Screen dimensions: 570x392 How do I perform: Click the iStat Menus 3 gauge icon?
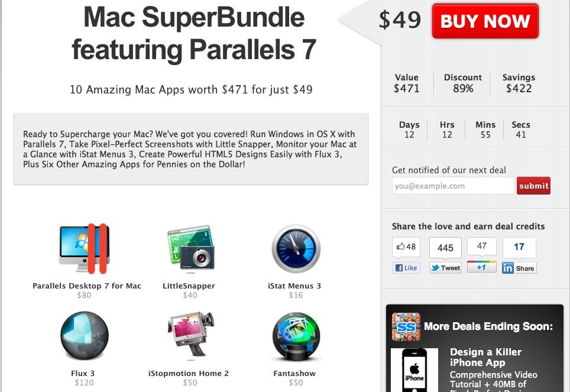coord(296,249)
